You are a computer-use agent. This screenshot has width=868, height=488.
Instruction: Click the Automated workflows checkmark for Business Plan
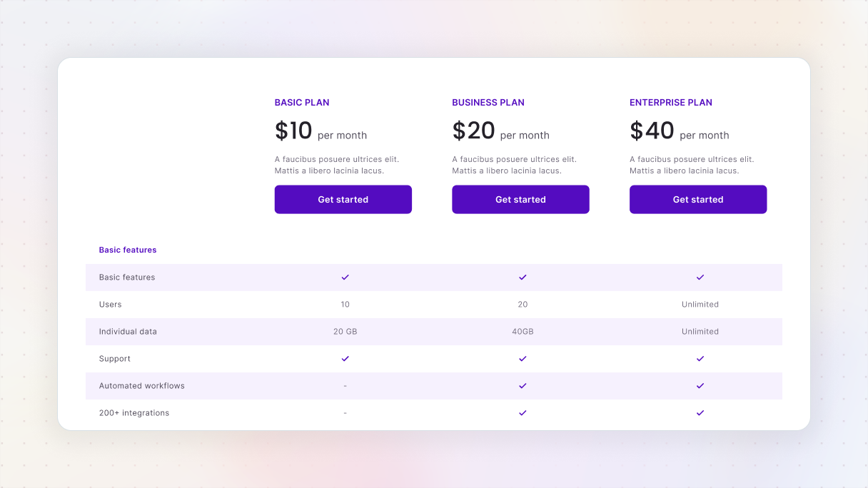[523, 385]
